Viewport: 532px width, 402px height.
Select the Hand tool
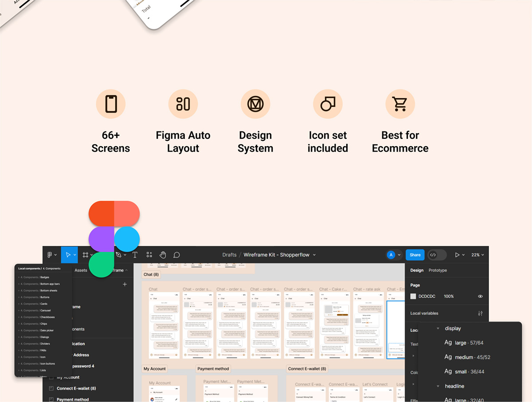[163, 255]
